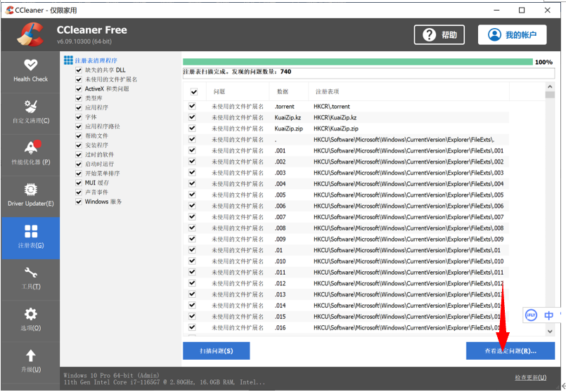Toggle 字体 fonts checkbox
The image size is (566, 392).
pyautogui.click(x=79, y=117)
